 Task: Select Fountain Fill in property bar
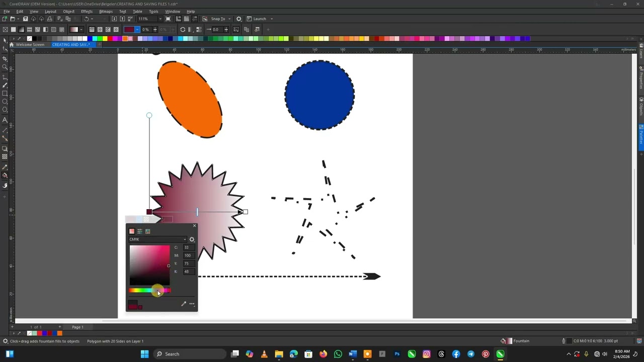coord(22,30)
